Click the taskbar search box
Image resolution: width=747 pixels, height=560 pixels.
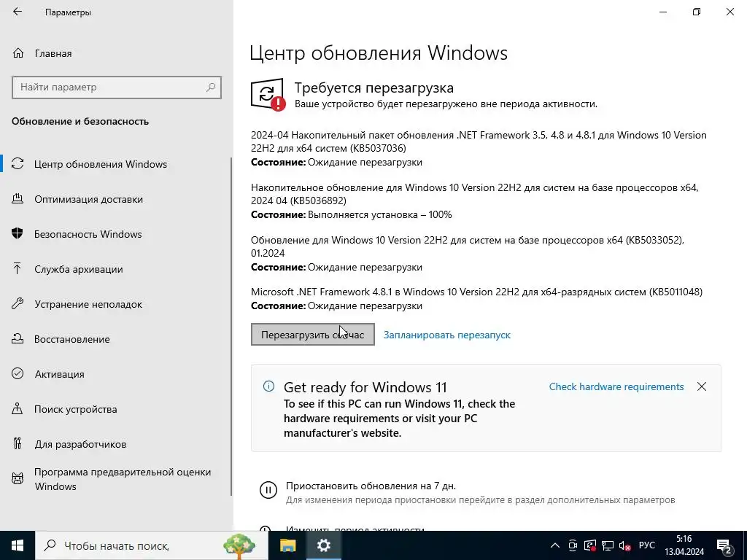152,545
